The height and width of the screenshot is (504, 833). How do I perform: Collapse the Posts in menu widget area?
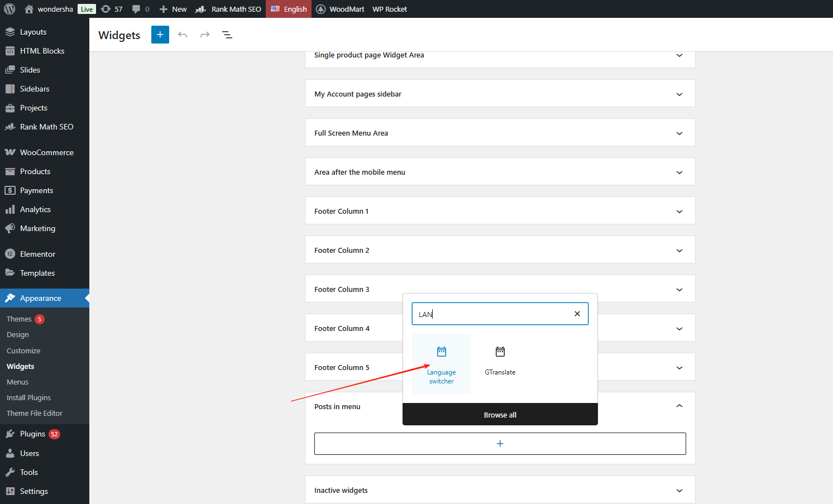[679, 406]
